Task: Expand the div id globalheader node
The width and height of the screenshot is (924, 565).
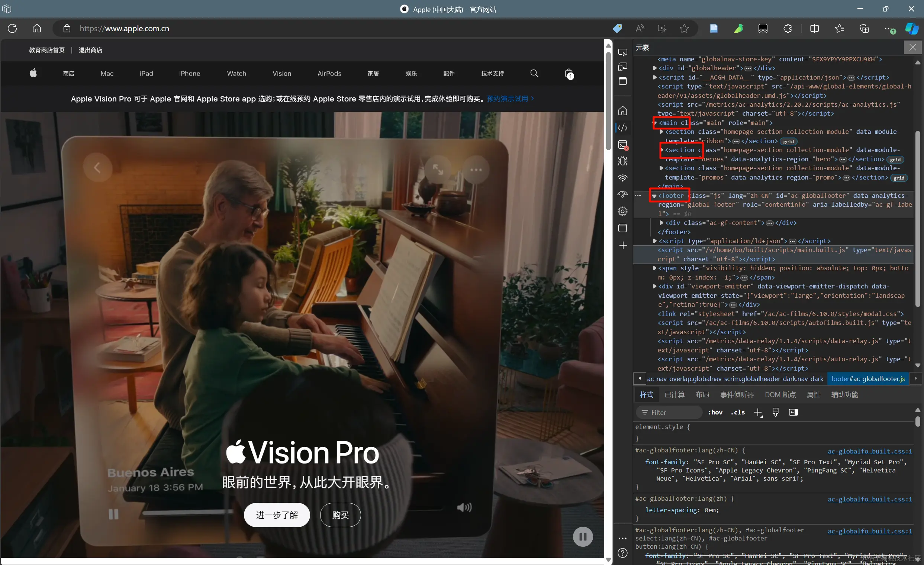Action: click(x=655, y=68)
